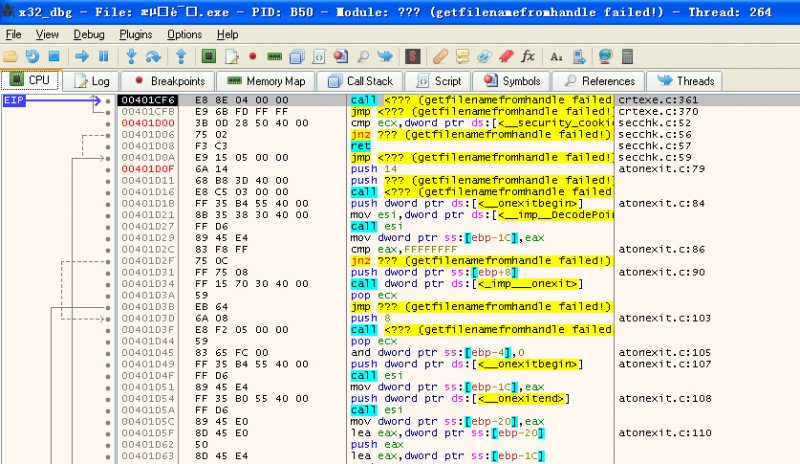The width and height of the screenshot is (800, 464).
Task: Click source comment atonexit.c:103
Action: 664,318
